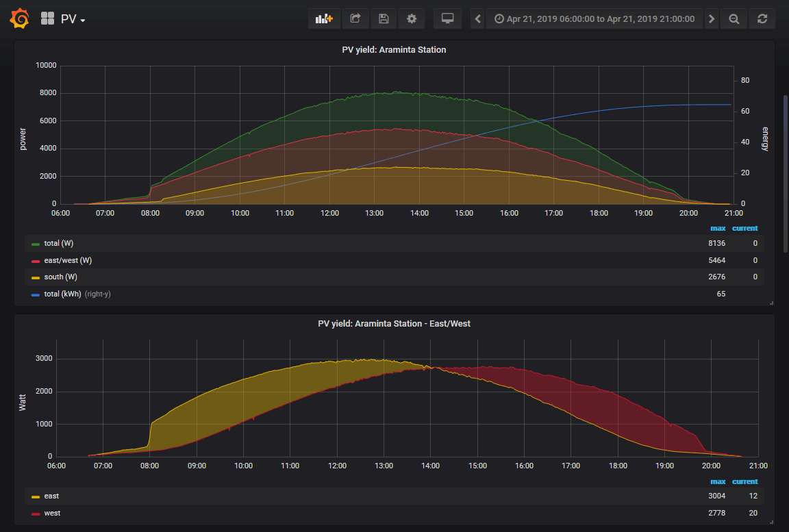Image resolution: width=789 pixels, height=532 pixels.
Task: Add a new panel to dashboard
Action: pos(324,18)
